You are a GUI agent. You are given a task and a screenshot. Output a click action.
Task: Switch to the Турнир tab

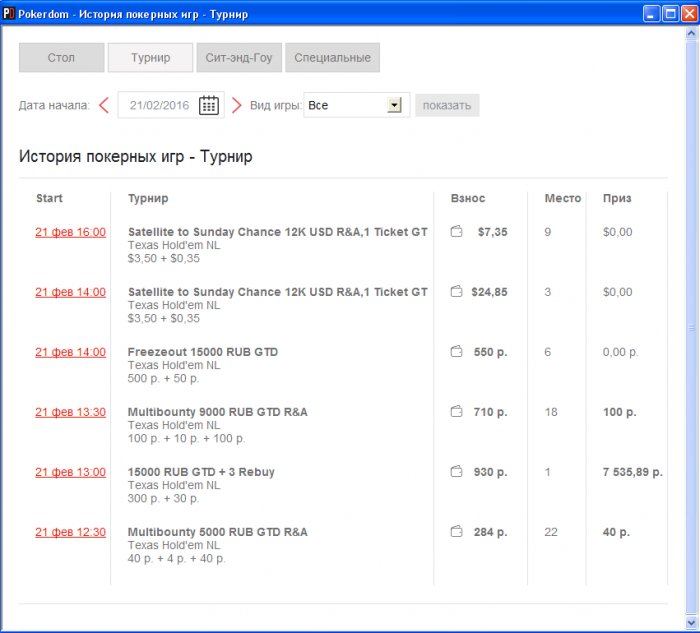pyautogui.click(x=150, y=58)
